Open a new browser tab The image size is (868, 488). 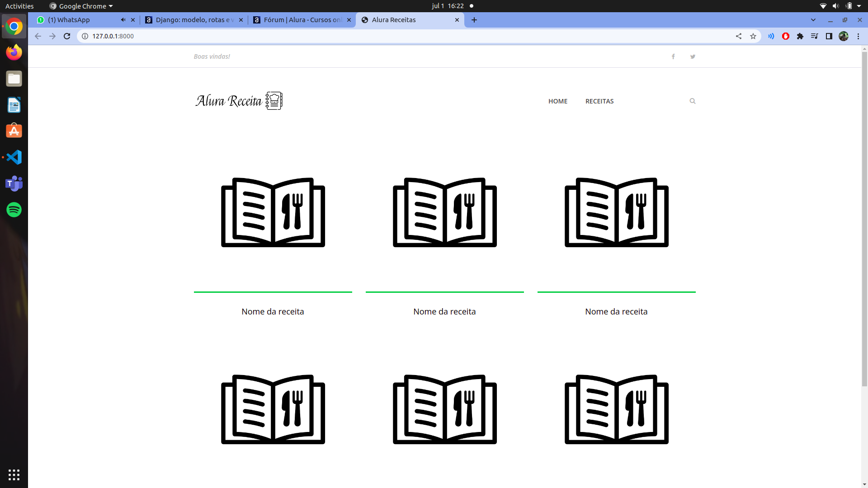click(x=474, y=20)
